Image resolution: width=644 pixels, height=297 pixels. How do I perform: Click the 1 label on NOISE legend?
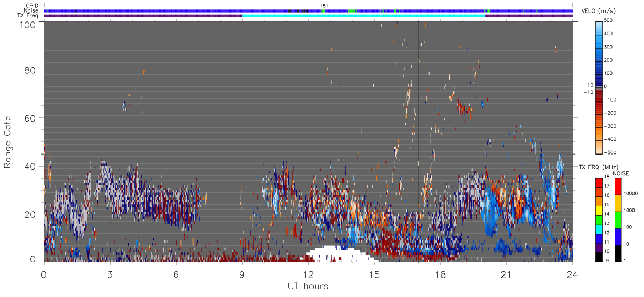coord(625,261)
